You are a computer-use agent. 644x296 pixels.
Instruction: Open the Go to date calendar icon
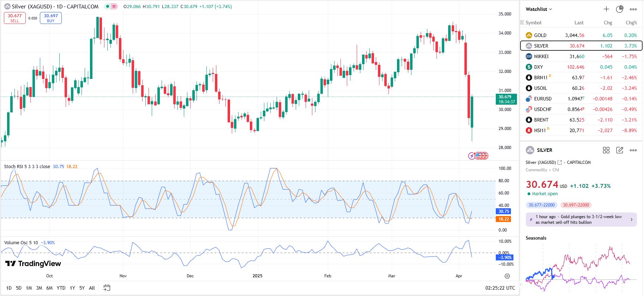click(x=107, y=288)
